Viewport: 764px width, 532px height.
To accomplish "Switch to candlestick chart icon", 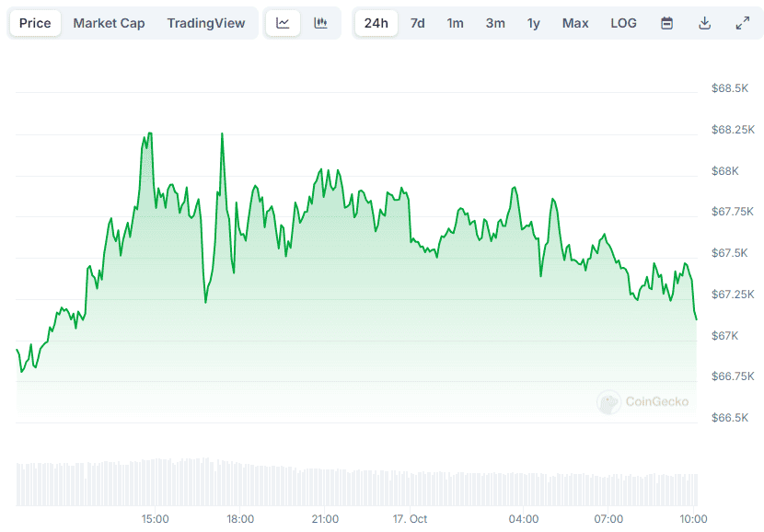I will point(320,23).
